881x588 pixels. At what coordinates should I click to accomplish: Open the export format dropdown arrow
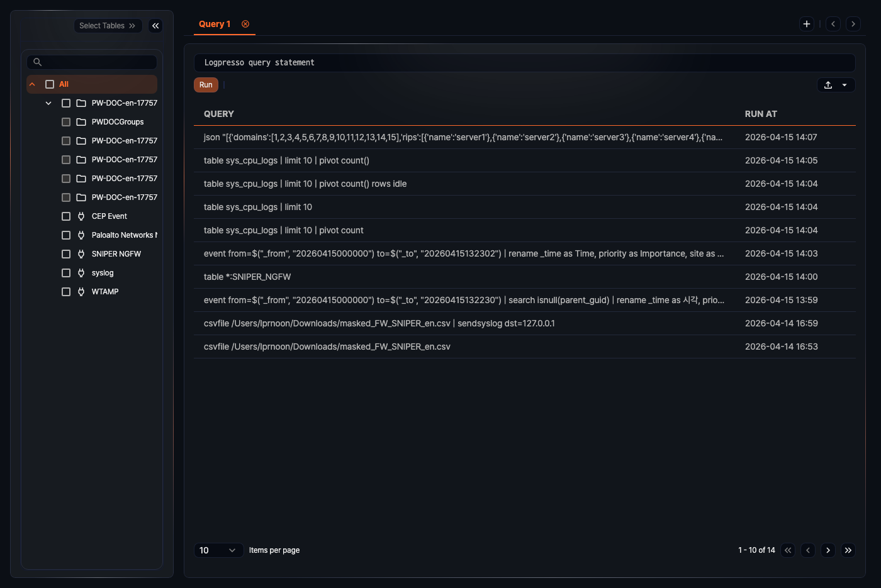845,84
